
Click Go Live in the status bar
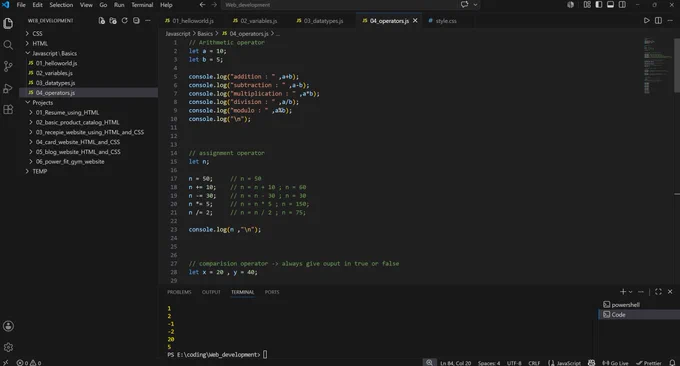(615, 363)
